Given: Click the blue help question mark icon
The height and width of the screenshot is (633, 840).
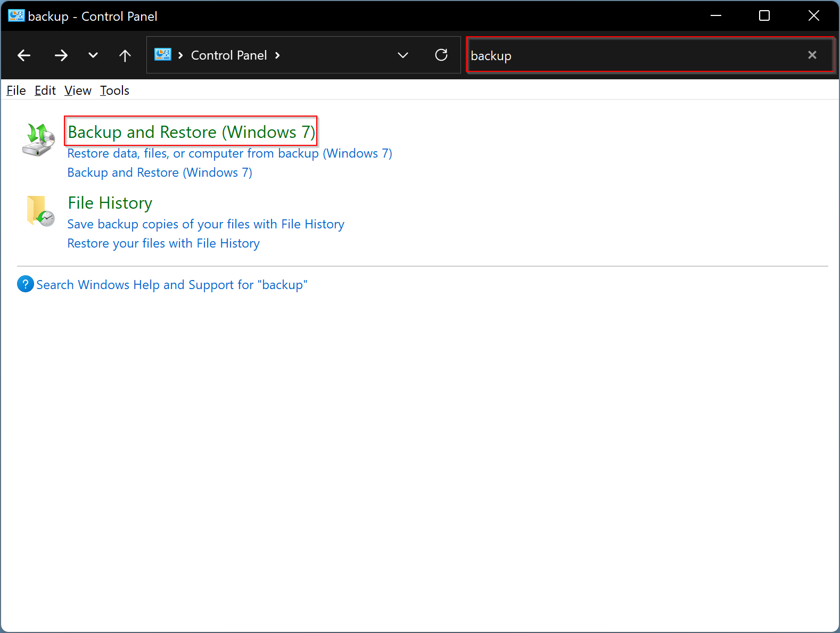Looking at the screenshot, I should click(25, 284).
